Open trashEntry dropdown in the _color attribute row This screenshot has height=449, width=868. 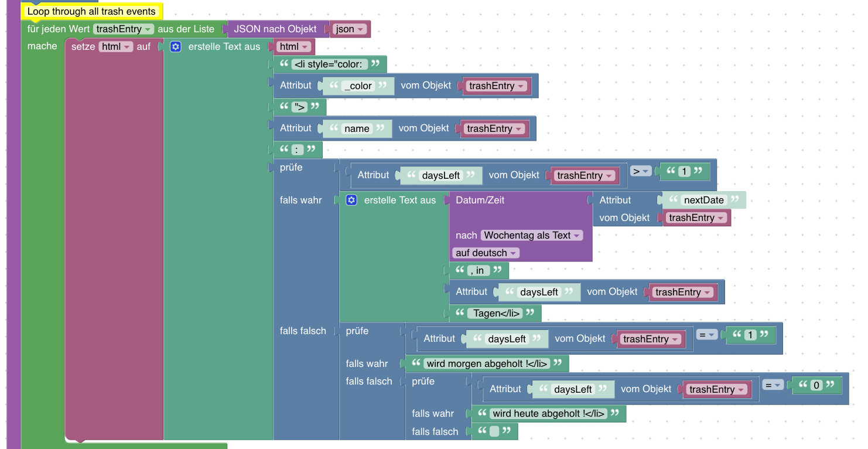tap(497, 86)
